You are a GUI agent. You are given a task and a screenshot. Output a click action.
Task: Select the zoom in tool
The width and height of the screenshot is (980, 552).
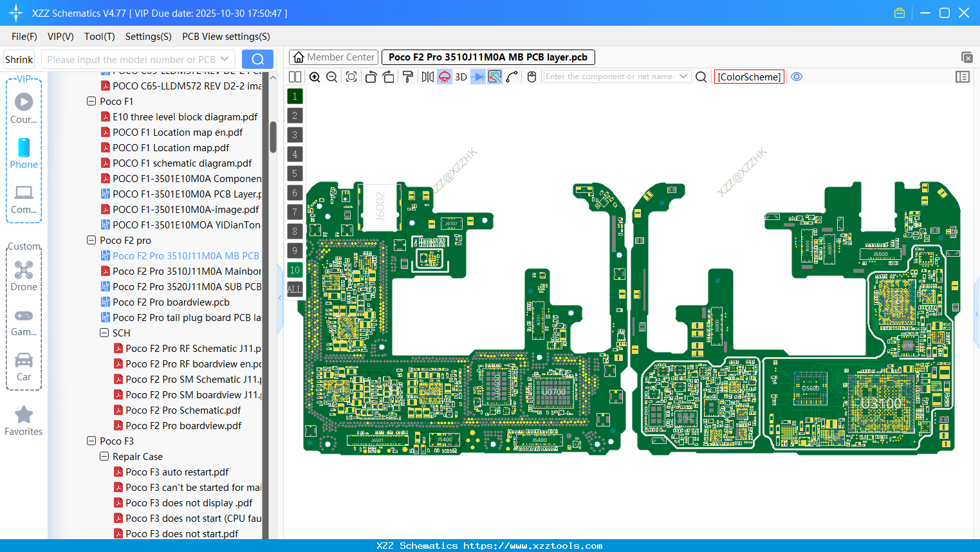pyautogui.click(x=315, y=77)
